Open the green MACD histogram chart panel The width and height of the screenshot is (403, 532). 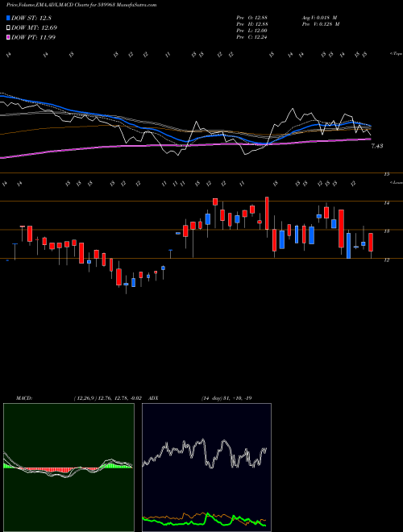pyautogui.click(x=69, y=468)
